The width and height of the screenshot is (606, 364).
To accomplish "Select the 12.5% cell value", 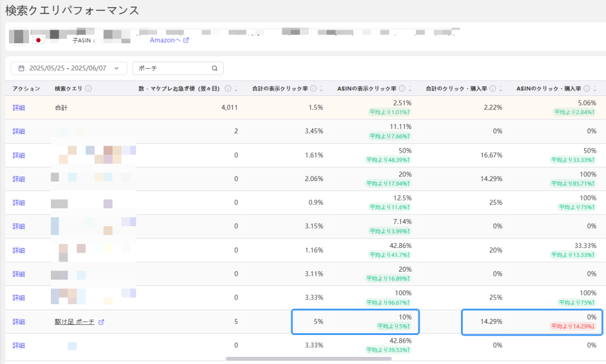I will [x=402, y=198].
